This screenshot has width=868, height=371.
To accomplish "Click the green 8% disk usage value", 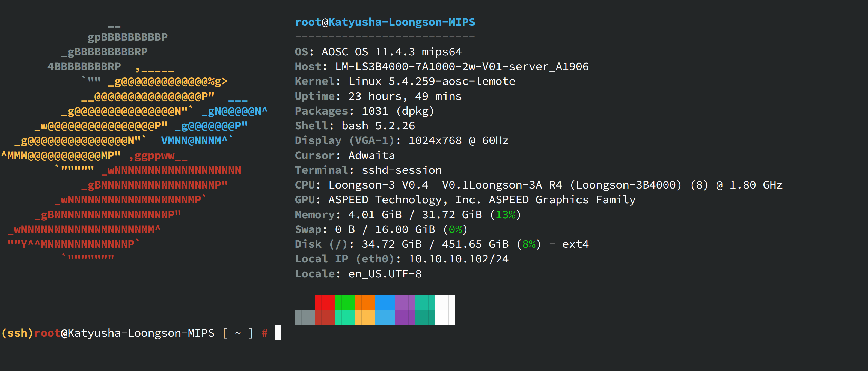I will click(x=529, y=244).
